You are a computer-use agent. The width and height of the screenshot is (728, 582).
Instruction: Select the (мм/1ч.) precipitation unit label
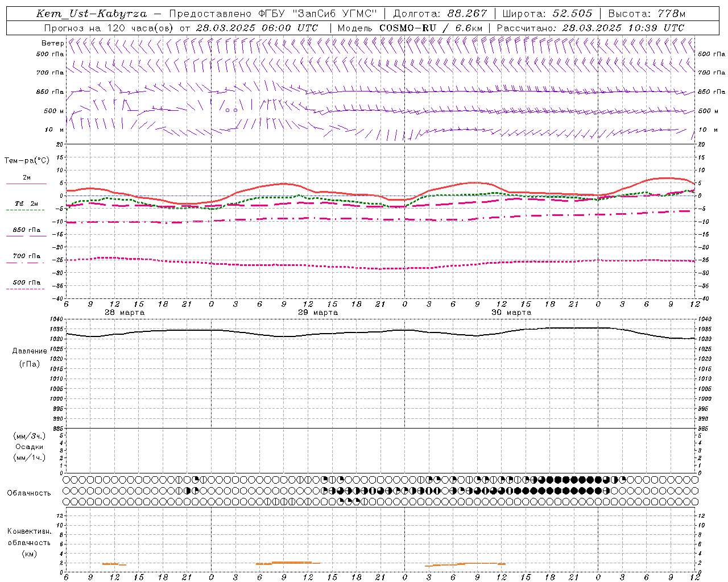pos(30,458)
